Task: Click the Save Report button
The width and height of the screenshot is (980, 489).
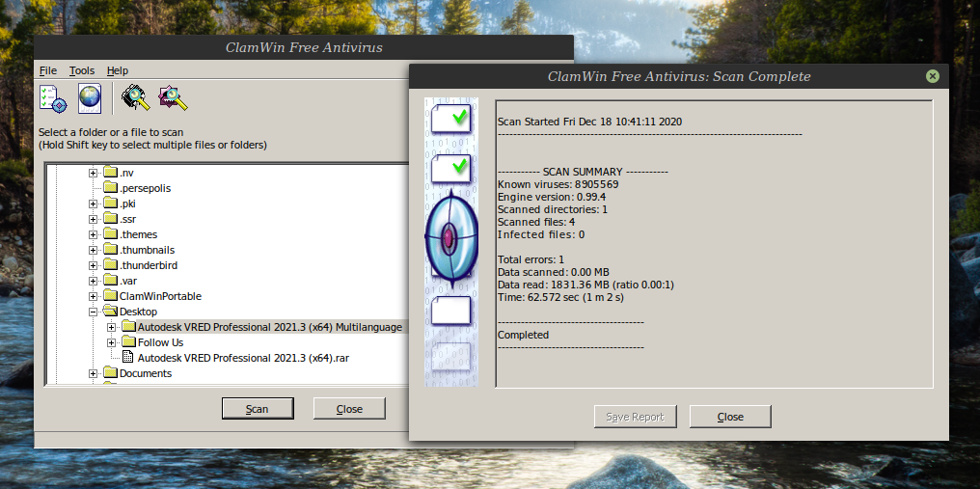Action: tap(635, 417)
